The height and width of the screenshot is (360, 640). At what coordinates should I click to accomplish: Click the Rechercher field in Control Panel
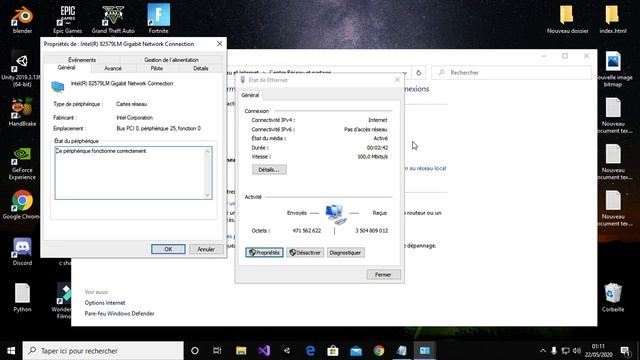coord(511,73)
